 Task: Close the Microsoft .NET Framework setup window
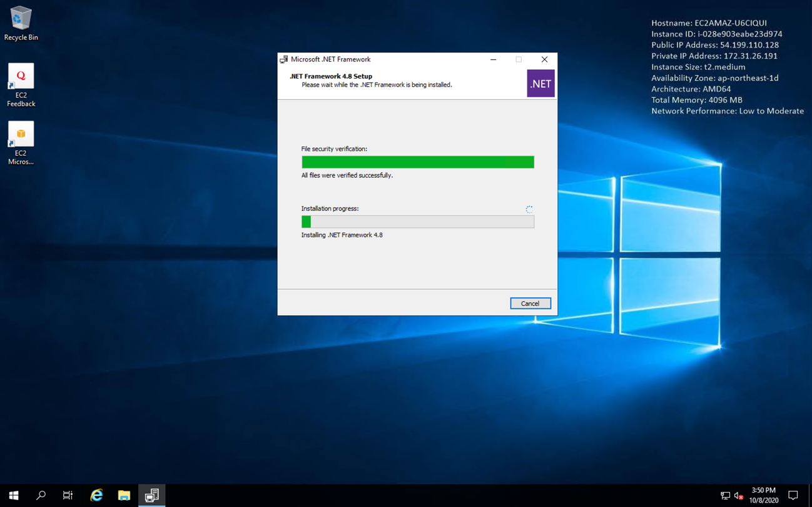point(544,59)
